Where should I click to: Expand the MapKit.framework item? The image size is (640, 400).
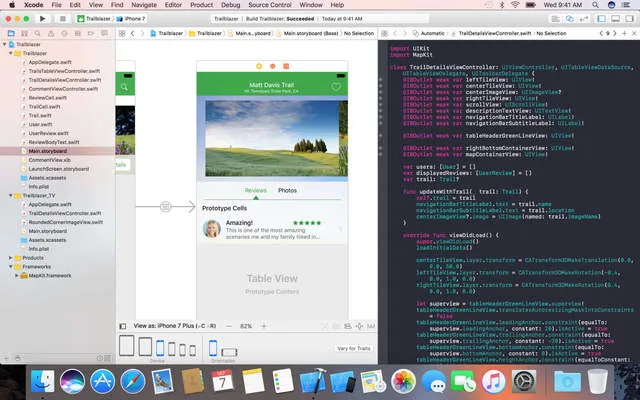16,276
